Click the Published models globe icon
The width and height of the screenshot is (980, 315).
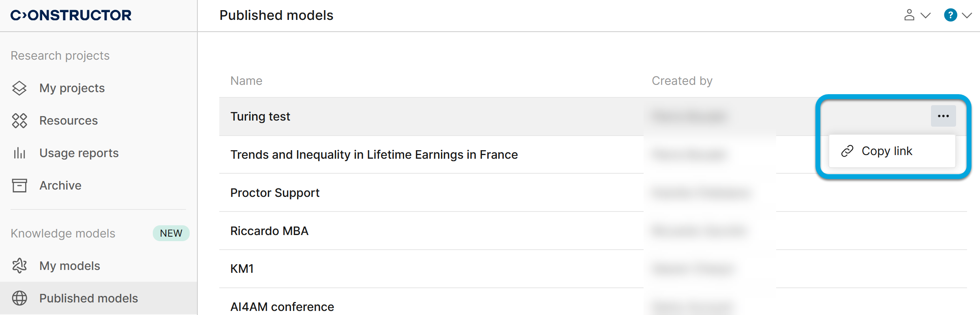[x=19, y=298]
